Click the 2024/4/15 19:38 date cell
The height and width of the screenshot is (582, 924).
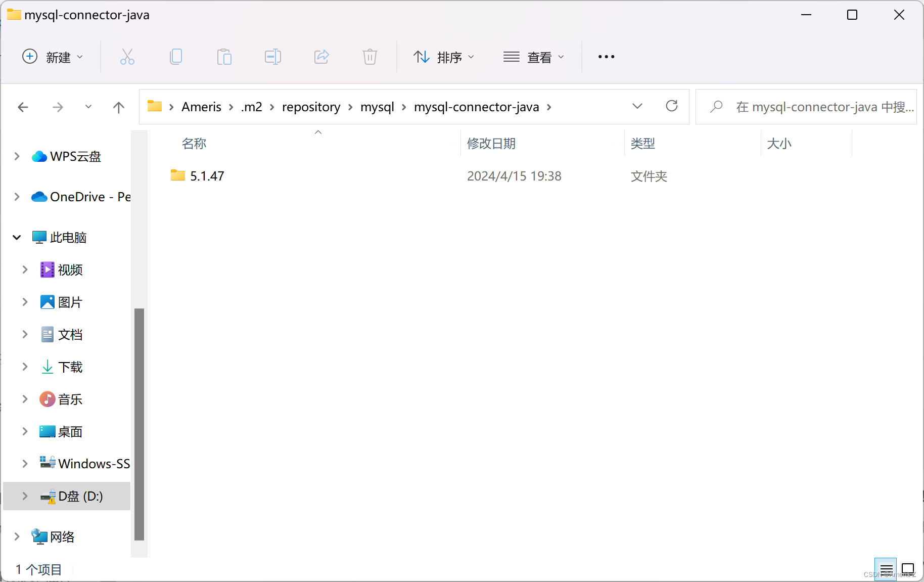514,176
